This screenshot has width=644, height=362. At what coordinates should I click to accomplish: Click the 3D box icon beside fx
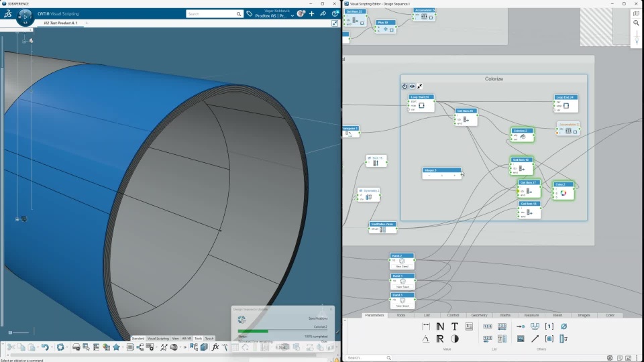[x=204, y=347]
